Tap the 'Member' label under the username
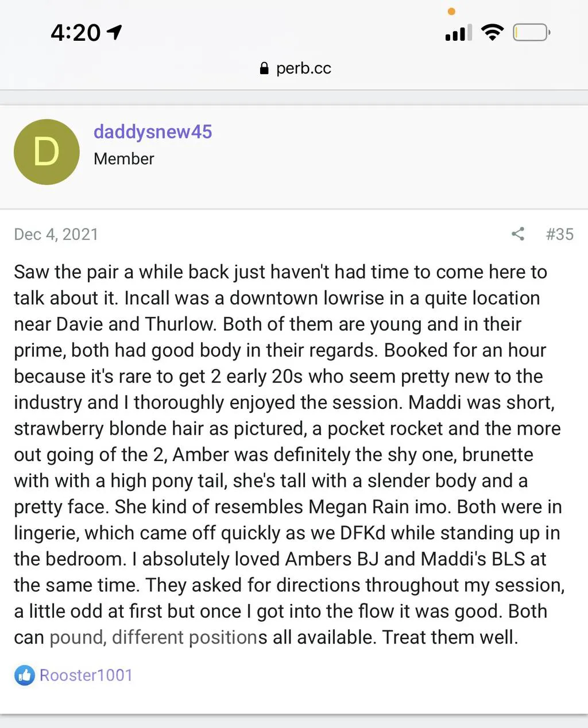This screenshot has height=728, width=588. coord(124,159)
